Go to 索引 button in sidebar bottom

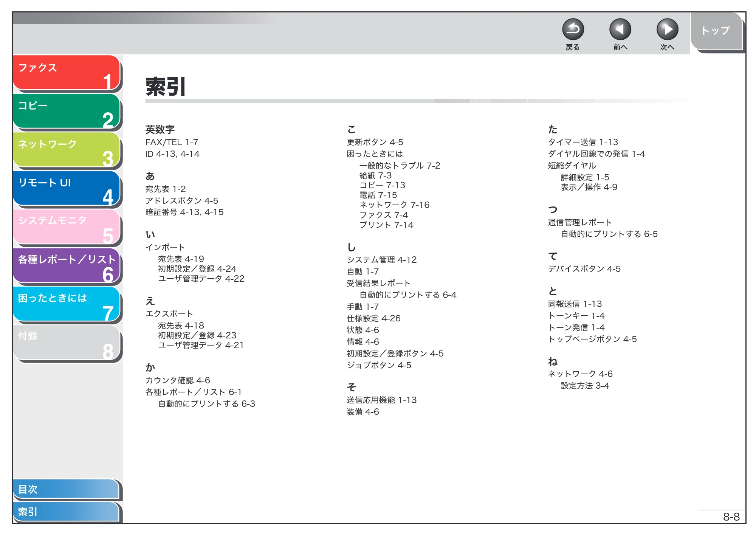tap(66, 512)
